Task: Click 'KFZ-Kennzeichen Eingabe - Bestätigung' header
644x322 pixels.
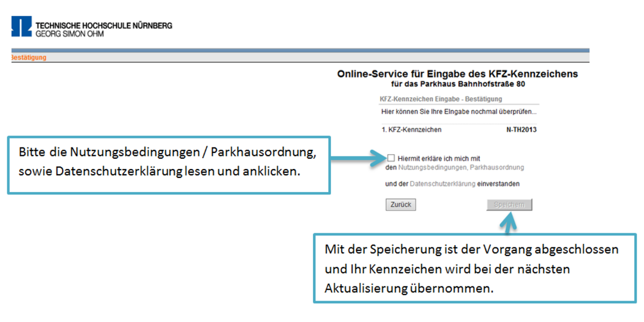Action: [x=441, y=99]
